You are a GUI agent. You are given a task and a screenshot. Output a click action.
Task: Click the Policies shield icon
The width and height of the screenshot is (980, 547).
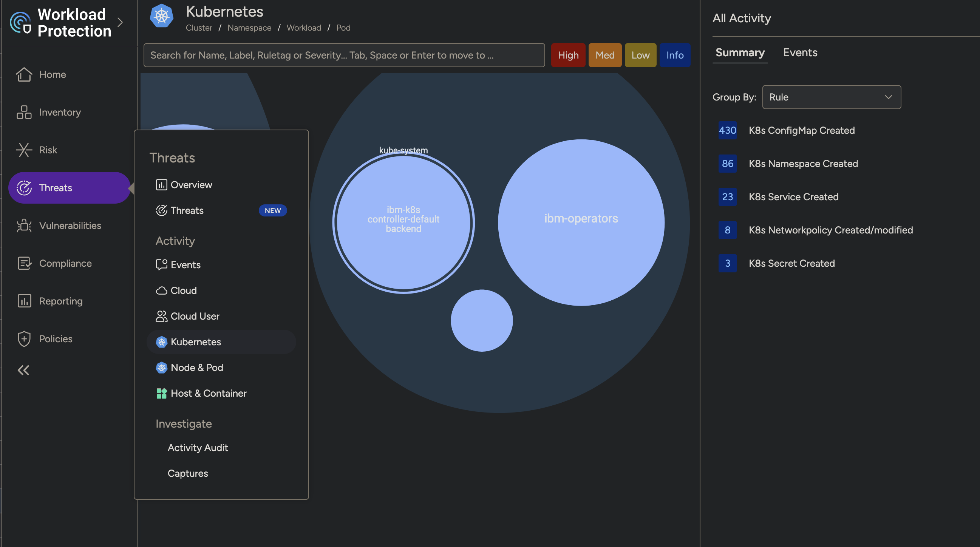(23, 338)
